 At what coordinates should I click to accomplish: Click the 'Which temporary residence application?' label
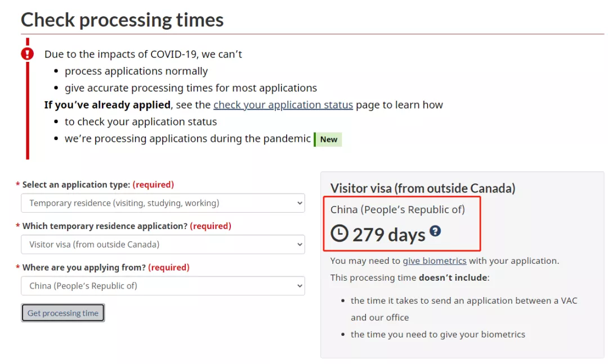[x=105, y=226]
